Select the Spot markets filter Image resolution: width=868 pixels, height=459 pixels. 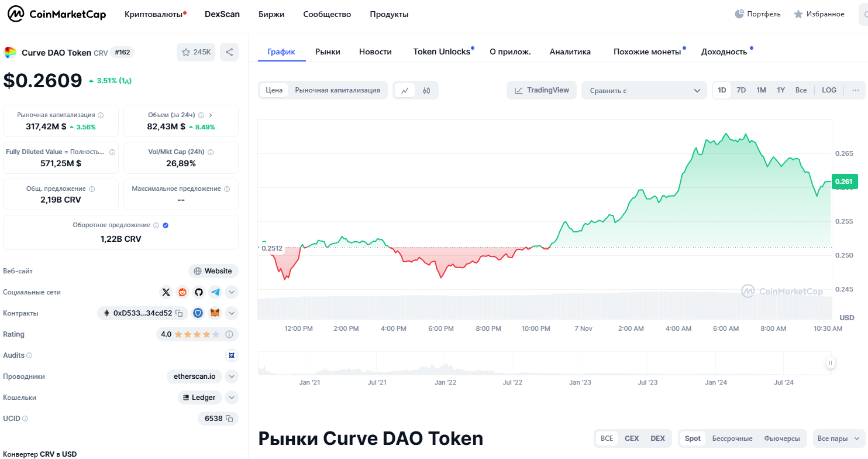pyautogui.click(x=693, y=438)
